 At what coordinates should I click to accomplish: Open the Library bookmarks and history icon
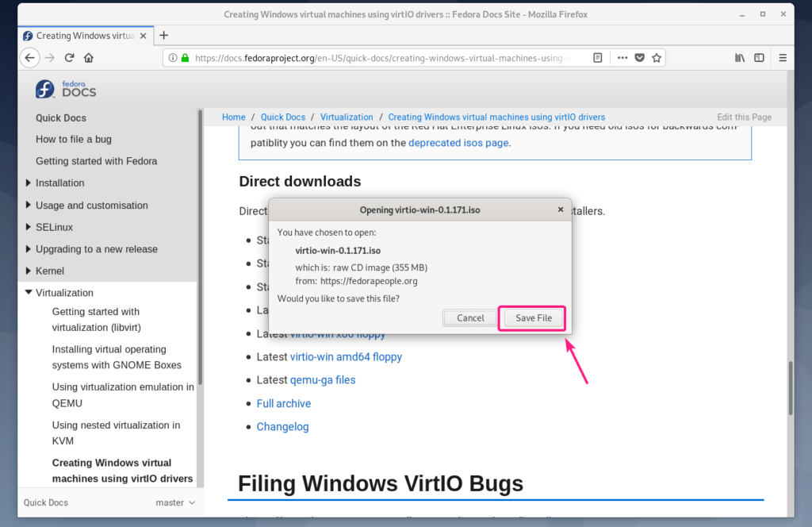pyautogui.click(x=740, y=57)
